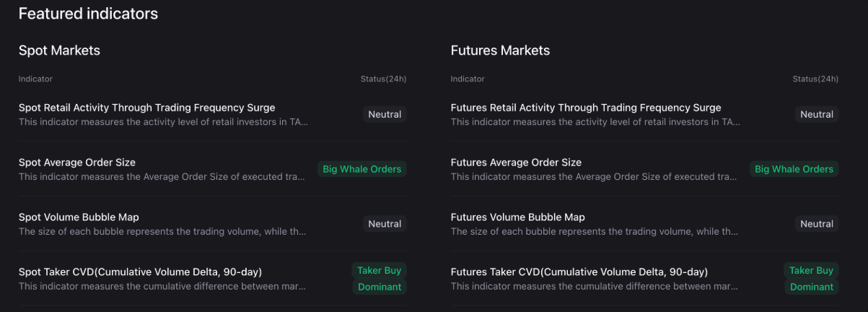The image size is (868, 312).
Task: Click the Spot Markets section heading
Action: coord(59,51)
